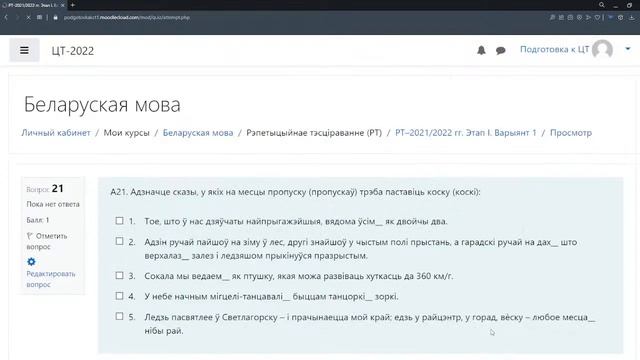Click the padlock site security icon
The image size is (640, 360).
click(x=56, y=17)
